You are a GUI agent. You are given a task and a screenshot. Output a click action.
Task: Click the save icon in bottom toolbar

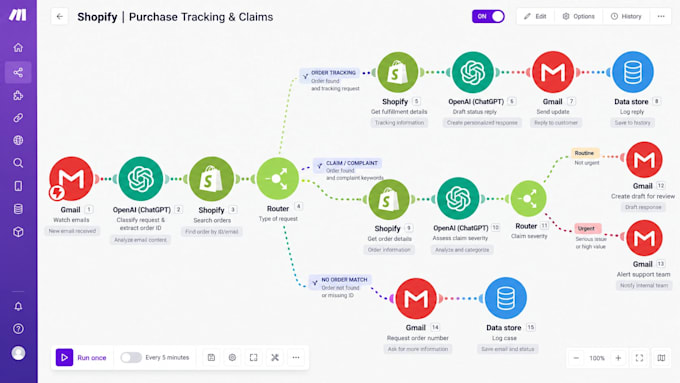click(211, 357)
